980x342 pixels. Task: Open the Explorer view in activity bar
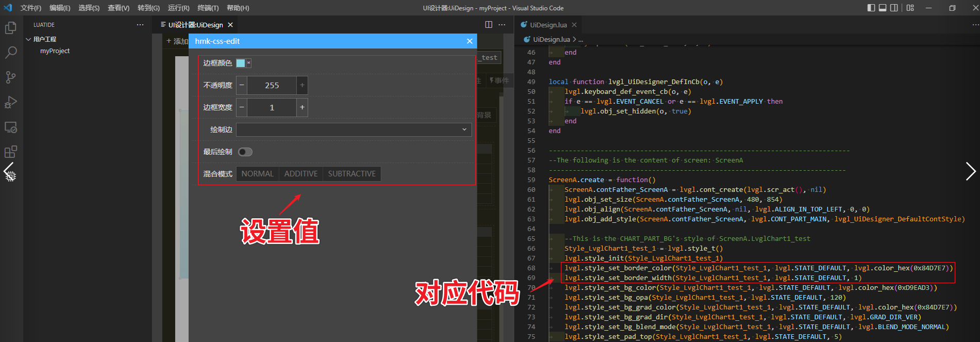pyautogui.click(x=11, y=28)
